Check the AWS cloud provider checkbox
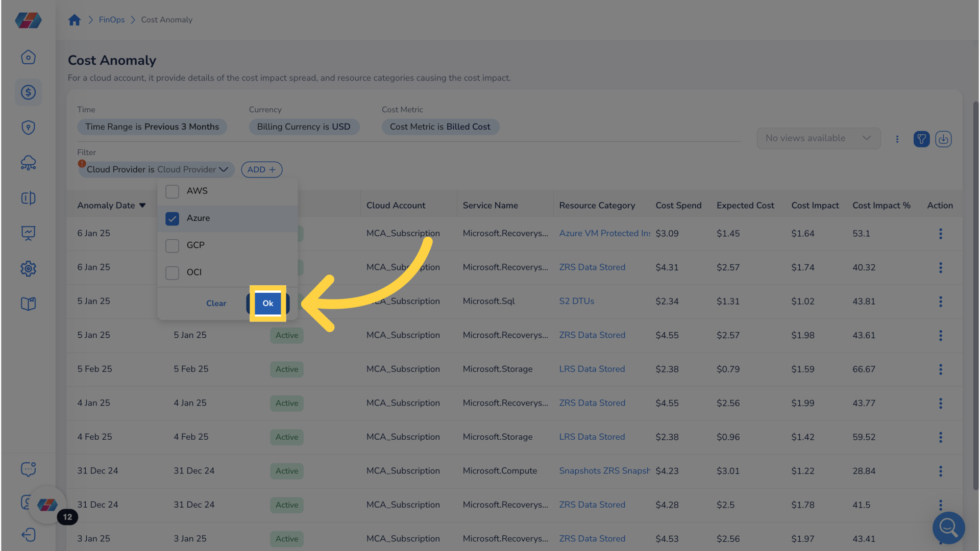The height and width of the screenshot is (551, 980). [x=172, y=191]
